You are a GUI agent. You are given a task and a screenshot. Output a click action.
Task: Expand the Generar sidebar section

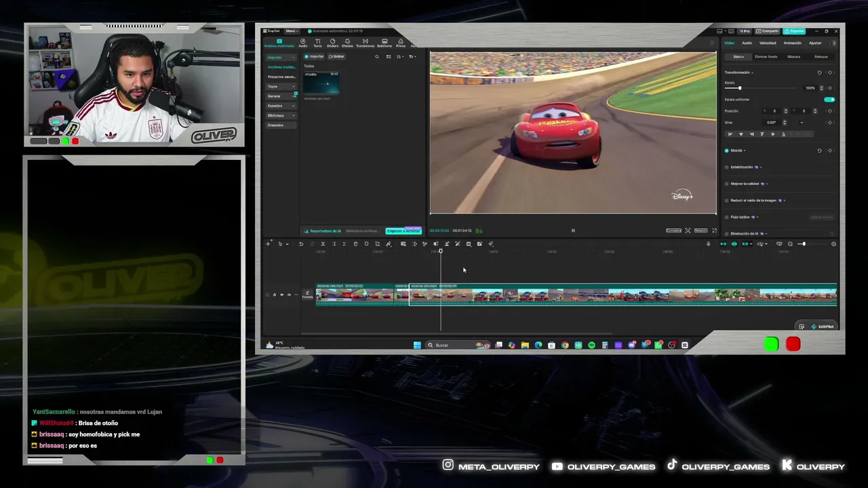pyautogui.click(x=281, y=96)
